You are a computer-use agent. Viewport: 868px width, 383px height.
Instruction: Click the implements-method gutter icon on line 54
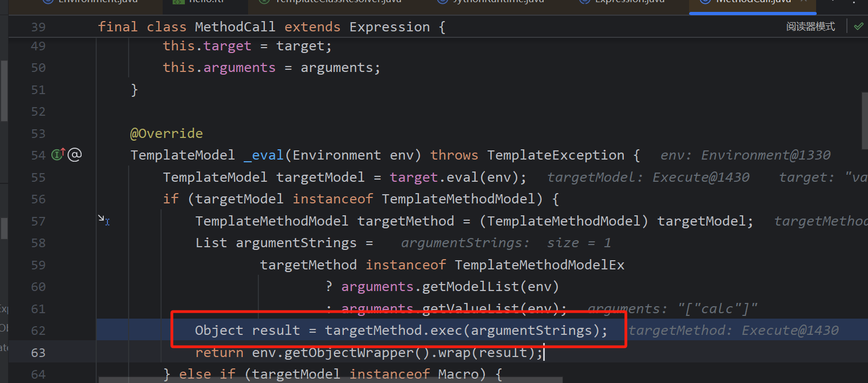58,155
